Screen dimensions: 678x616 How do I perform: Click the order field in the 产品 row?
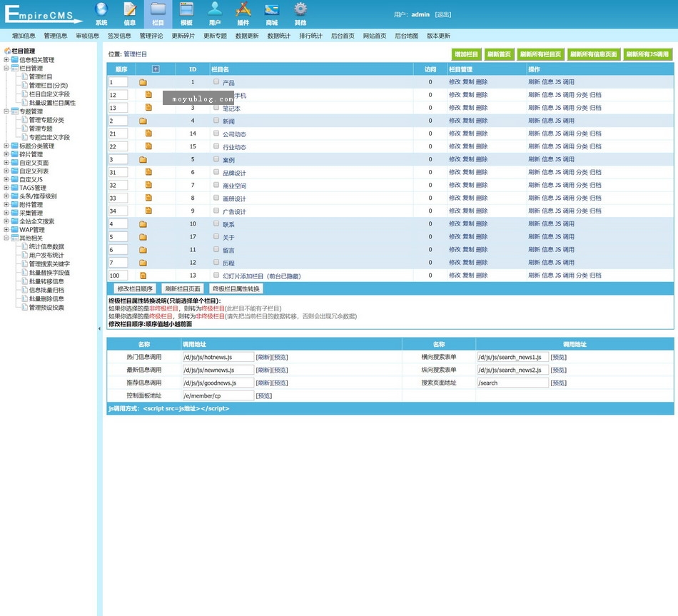pos(118,82)
